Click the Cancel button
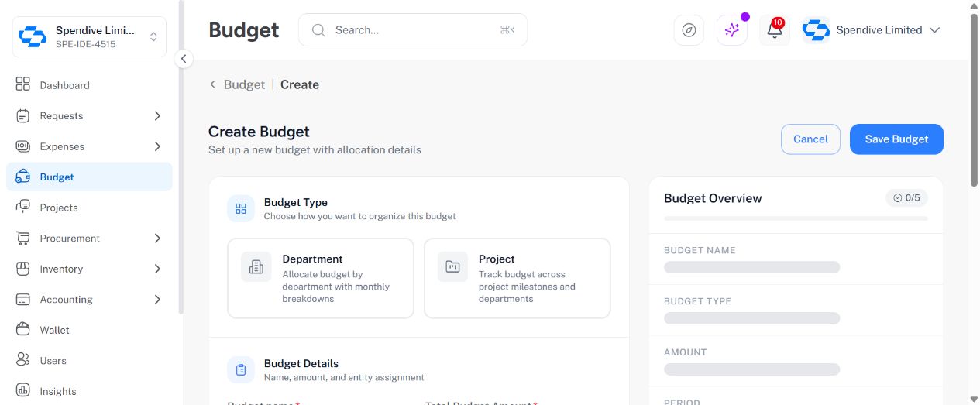The height and width of the screenshot is (405, 980). pos(810,139)
